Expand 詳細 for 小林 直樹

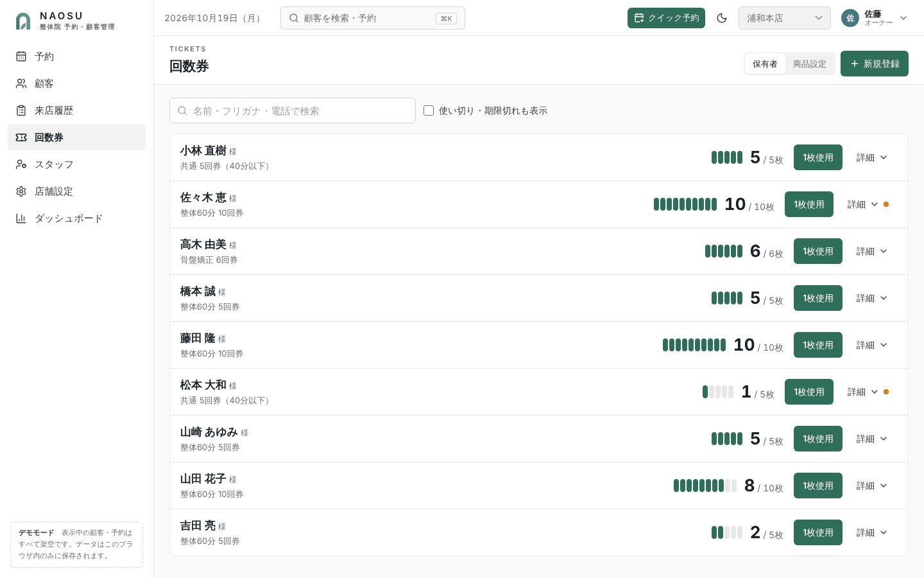click(872, 157)
